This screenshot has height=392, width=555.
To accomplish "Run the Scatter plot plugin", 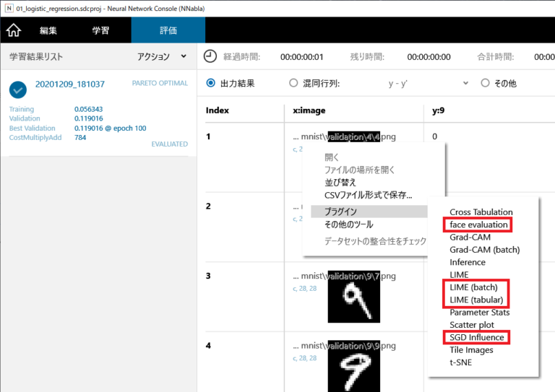I will pos(472,325).
